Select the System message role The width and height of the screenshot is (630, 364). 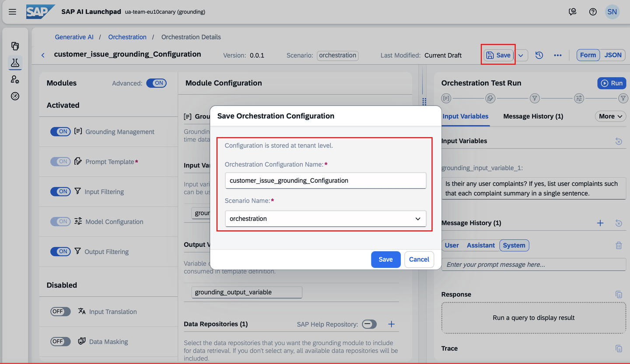click(x=514, y=245)
